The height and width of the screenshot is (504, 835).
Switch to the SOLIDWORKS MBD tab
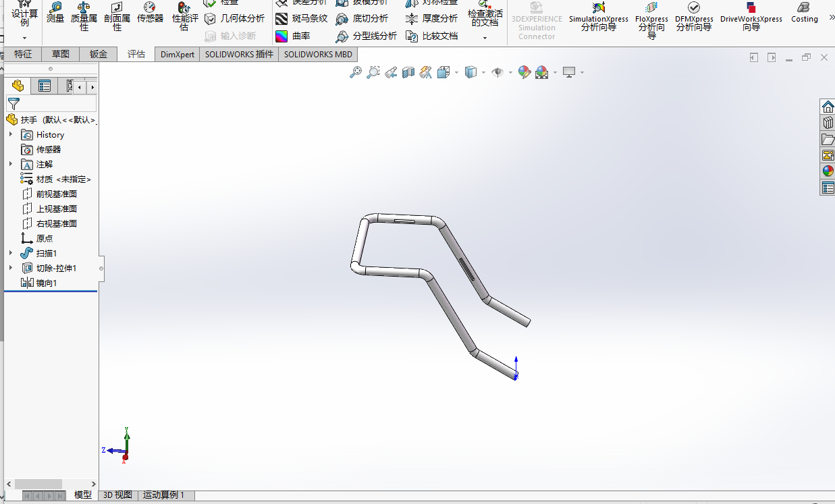[x=318, y=54]
